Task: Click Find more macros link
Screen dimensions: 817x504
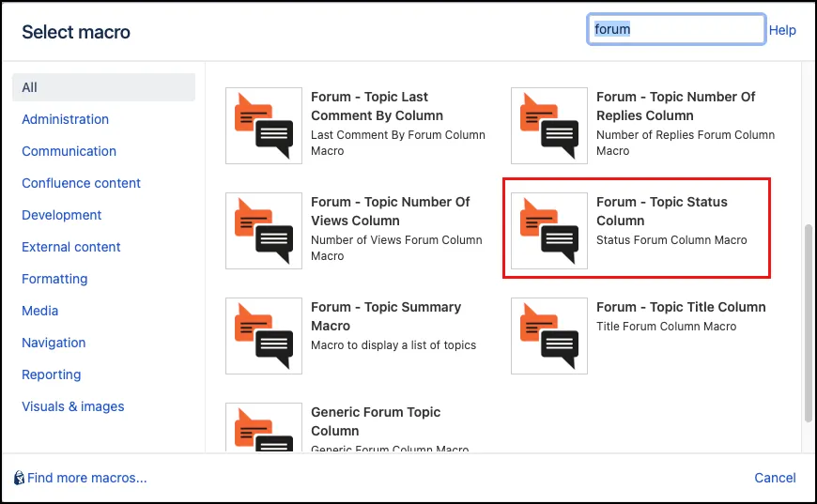Action: [87, 478]
